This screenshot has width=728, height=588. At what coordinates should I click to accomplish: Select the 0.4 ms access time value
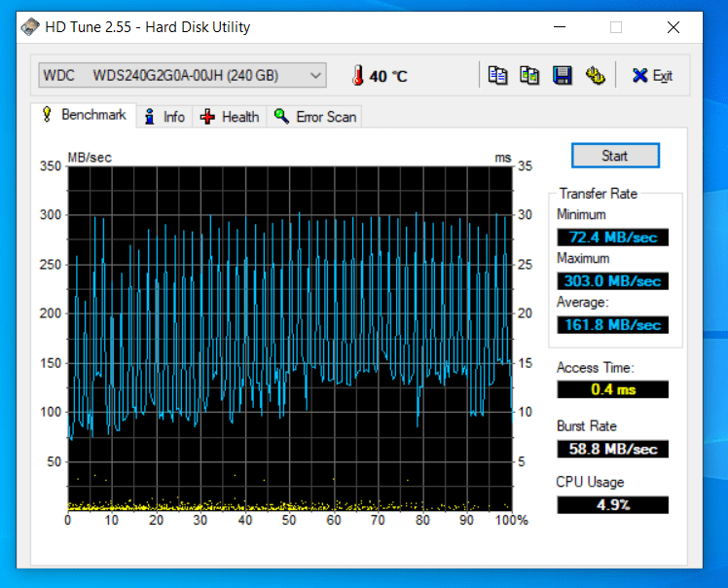[613, 389]
